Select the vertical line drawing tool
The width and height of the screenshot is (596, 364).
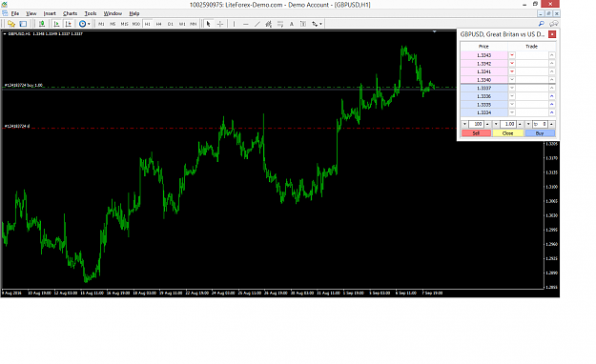click(234, 24)
